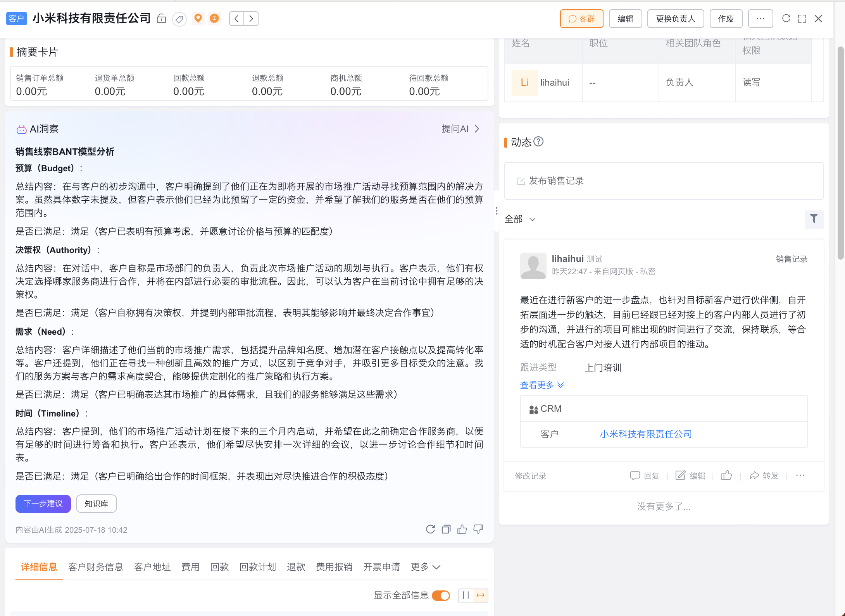Screen dimensions: 845x616
Task: Click 下一步建议 button
Action: click(x=43, y=504)
